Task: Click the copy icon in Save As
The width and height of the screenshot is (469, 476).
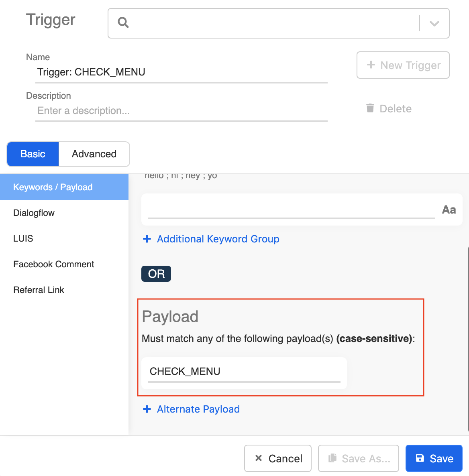Action: pyautogui.click(x=332, y=458)
